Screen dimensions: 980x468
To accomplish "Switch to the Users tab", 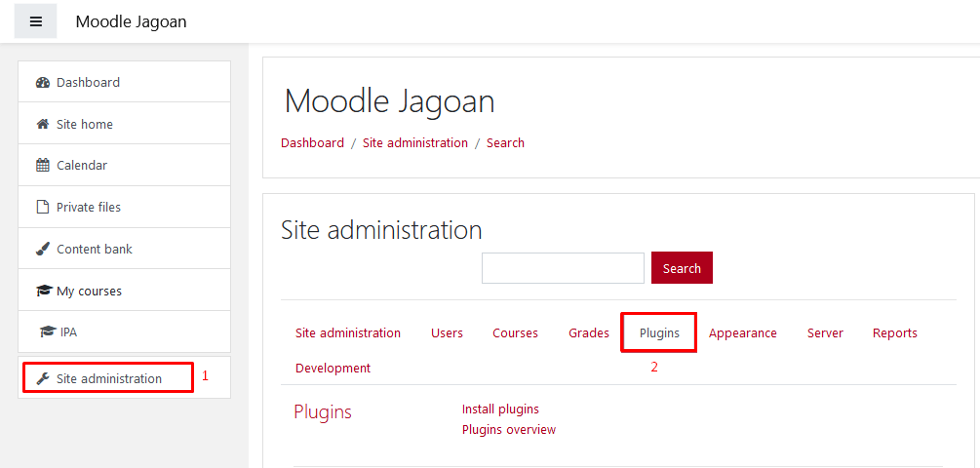I will pos(447,333).
